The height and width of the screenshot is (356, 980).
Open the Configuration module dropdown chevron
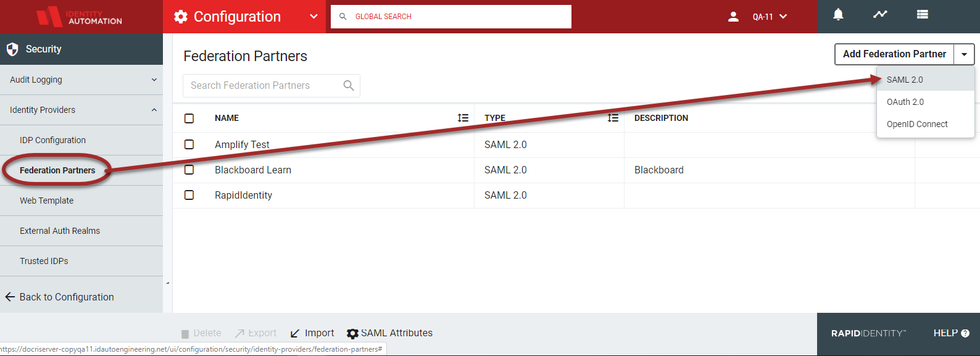314,17
